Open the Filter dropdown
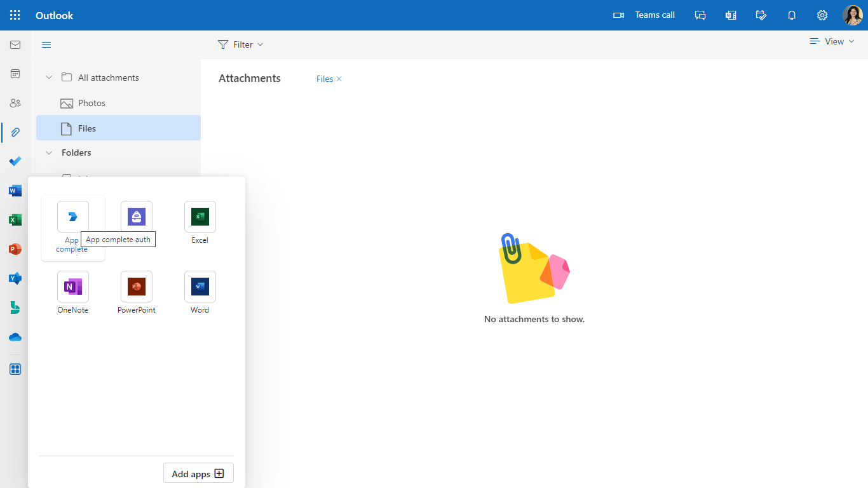The width and height of the screenshot is (868, 488). [x=240, y=44]
